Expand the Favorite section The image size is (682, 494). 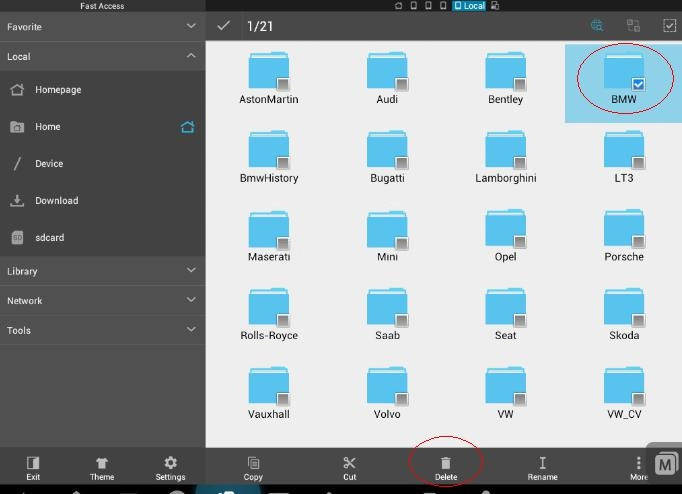tap(102, 27)
